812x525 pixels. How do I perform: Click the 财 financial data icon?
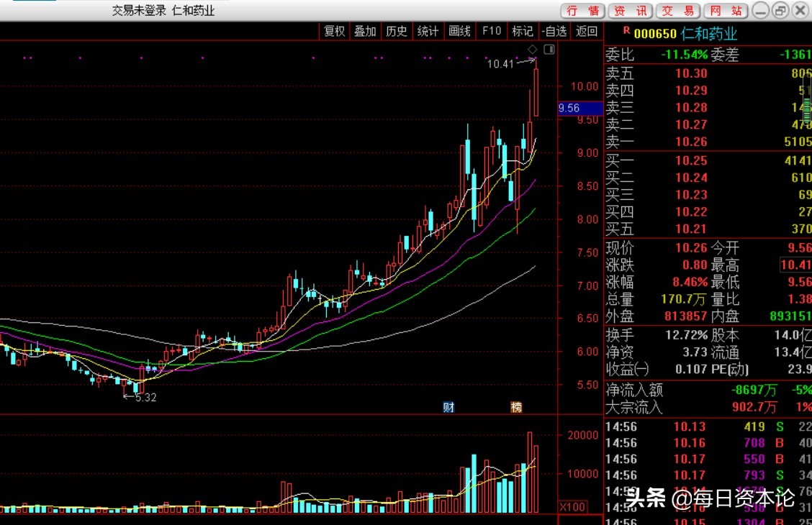448,406
